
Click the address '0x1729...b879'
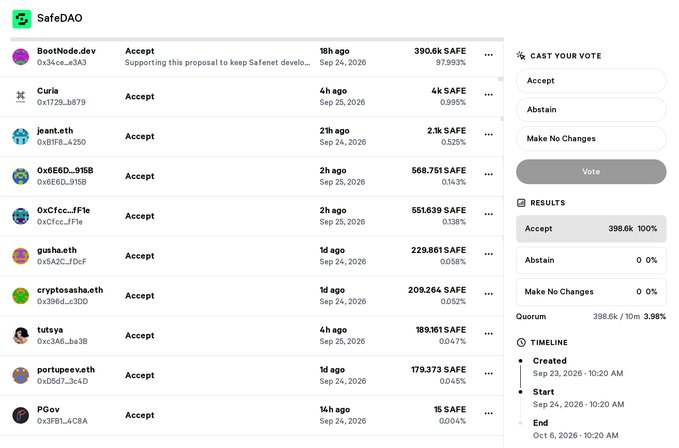(x=61, y=103)
